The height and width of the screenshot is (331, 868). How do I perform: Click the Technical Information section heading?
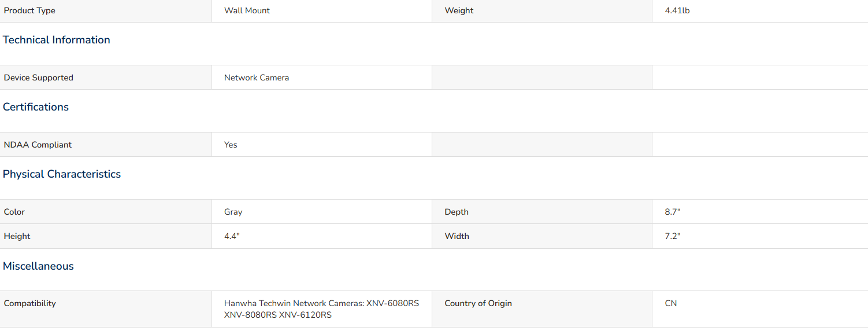[x=57, y=40]
